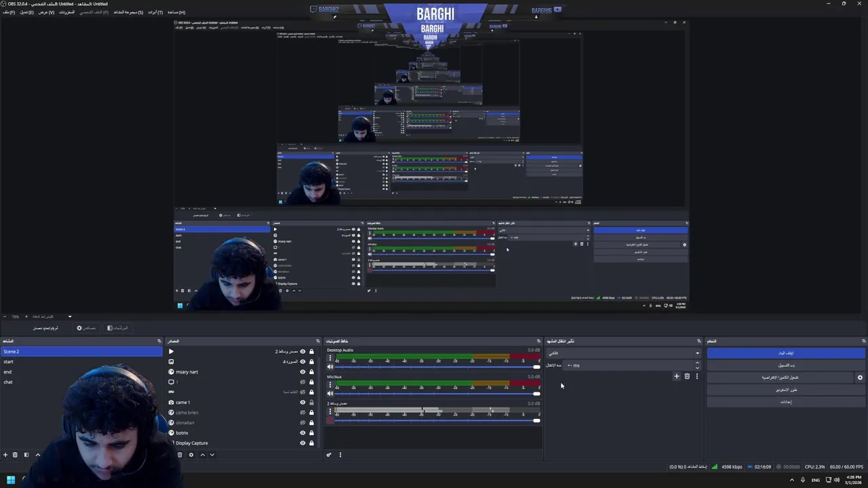Hide the Display Capture source
The height and width of the screenshot is (488, 868).
[x=302, y=443]
